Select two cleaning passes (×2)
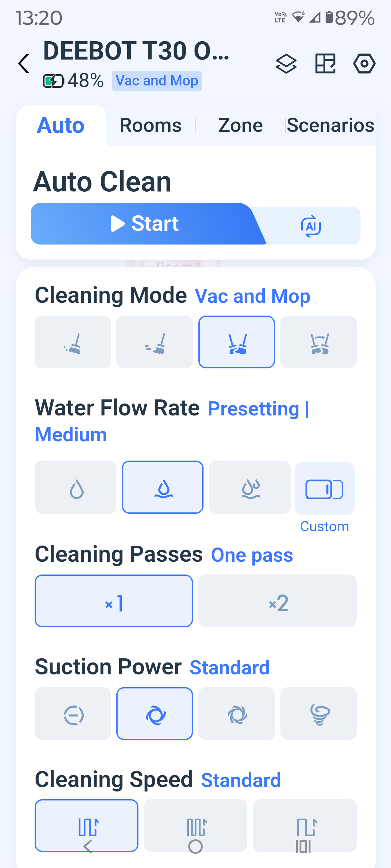Screen dimensions: 391x868 (x=277, y=601)
